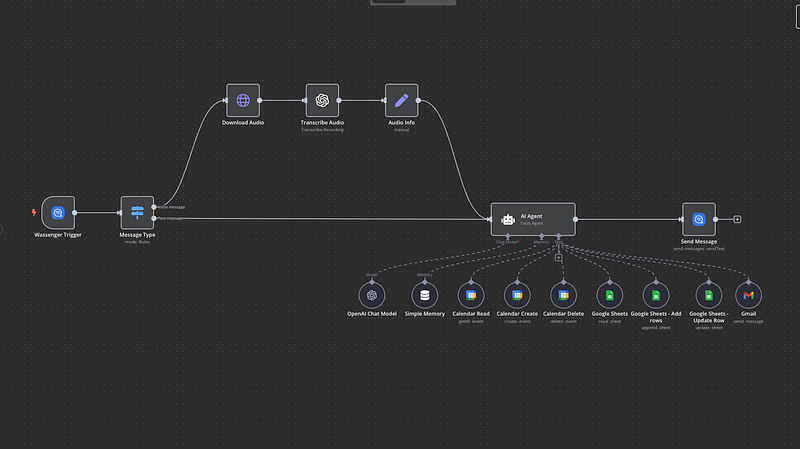The image size is (800, 449).
Task: Click the red trigger lightning bolt icon
Action: tap(34, 212)
